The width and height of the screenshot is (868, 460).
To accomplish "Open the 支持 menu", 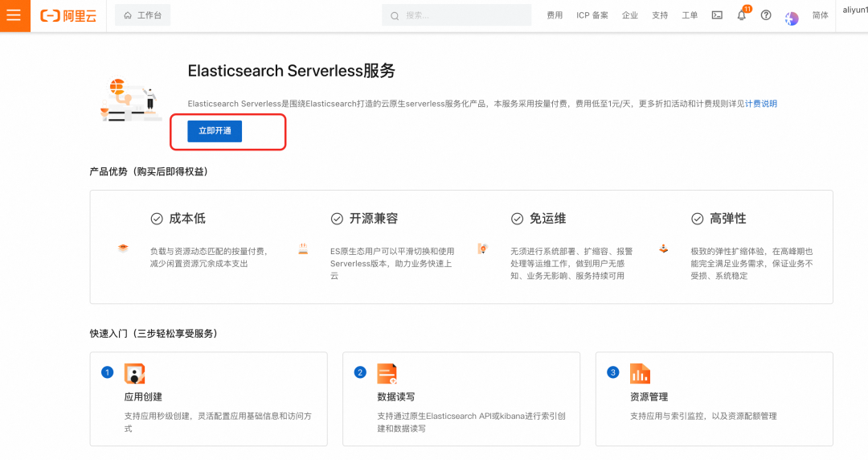I will pos(660,15).
